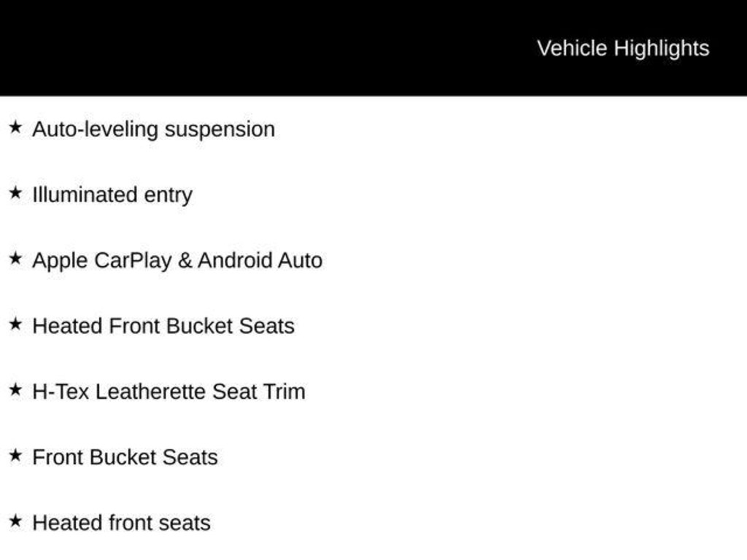Open the Heated Front Bucket Seats item
This screenshot has width=747, height=560.
[x=163, y=326]
